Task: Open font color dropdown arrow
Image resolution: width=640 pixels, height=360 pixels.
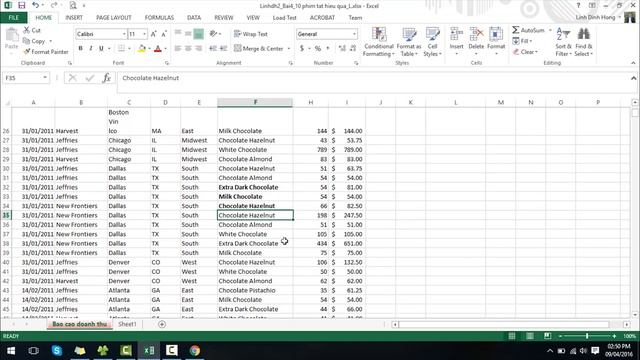Action: (x=165, y=49)
